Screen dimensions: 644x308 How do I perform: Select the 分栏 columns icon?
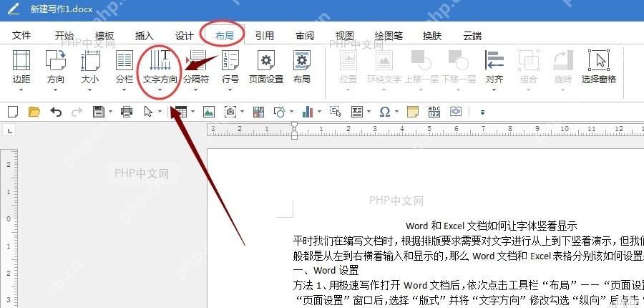point(125,60)
